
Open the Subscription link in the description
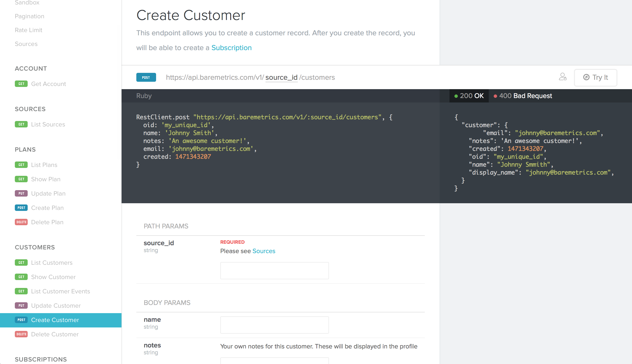(x=231, y=48)
